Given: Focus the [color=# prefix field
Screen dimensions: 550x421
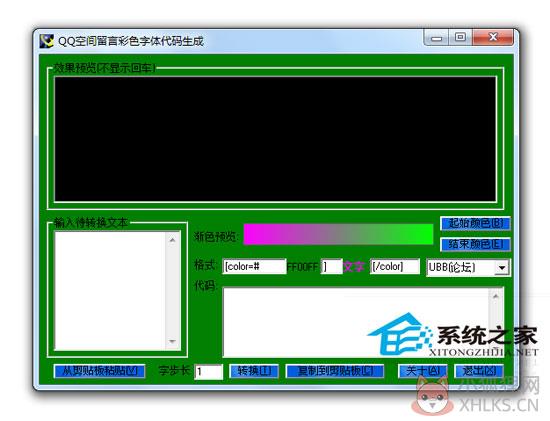Looking at the screenshot, I should click(x=254, y=267).
